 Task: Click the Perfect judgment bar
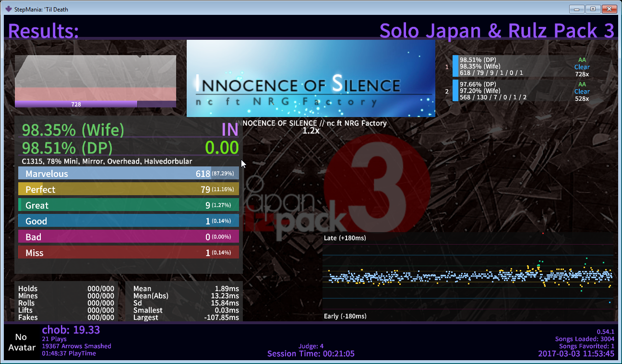(129, 189)
